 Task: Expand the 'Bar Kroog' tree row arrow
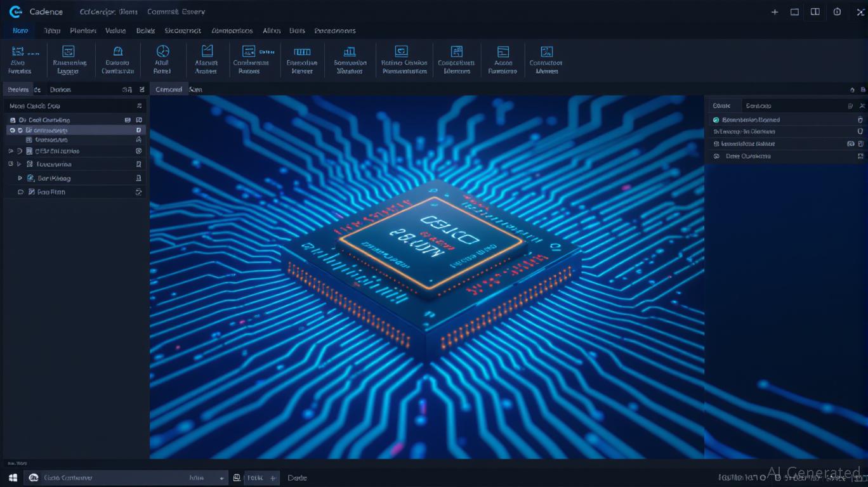pos(20,178)
